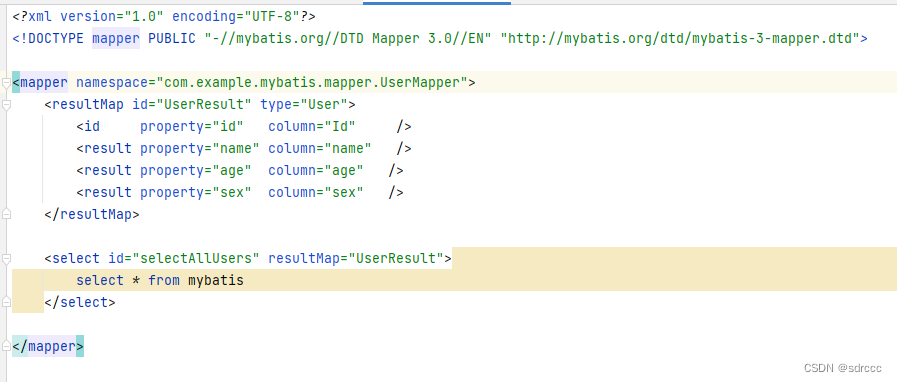This screenshot has height=382, width=897.
Task: Click the "-//mybatis.org//DTD Mapper 3.0//EN" string
Action: point(347,39)
